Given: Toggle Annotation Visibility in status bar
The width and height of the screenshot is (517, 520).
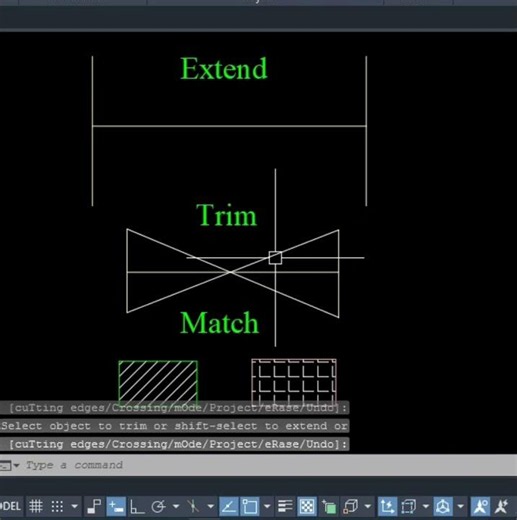Looking at the screenshot, I should [x=480, y=507].
